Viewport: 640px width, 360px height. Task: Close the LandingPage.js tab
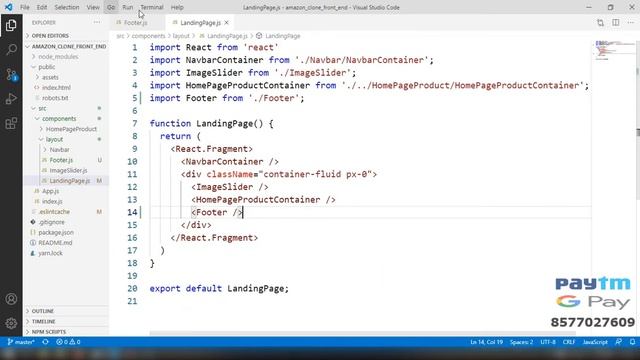[227, 23]
